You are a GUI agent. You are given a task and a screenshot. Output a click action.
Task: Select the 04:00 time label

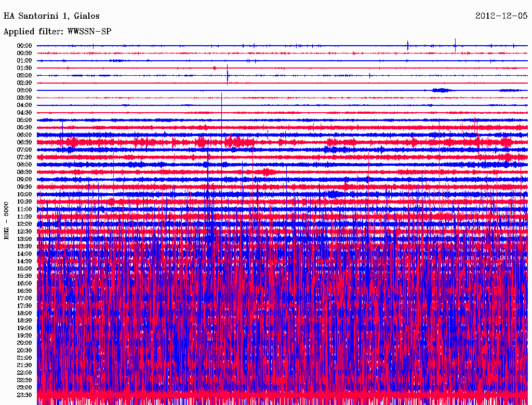pos(24,105)
